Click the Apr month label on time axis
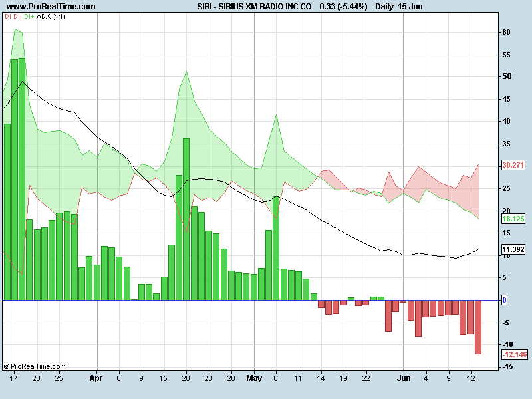Viewport: 532px width, 399px height. coord(96,378)
